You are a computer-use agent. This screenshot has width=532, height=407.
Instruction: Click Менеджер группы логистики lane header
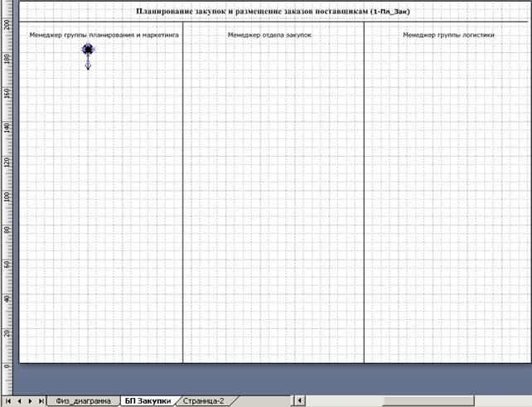(x=448, y=35)
